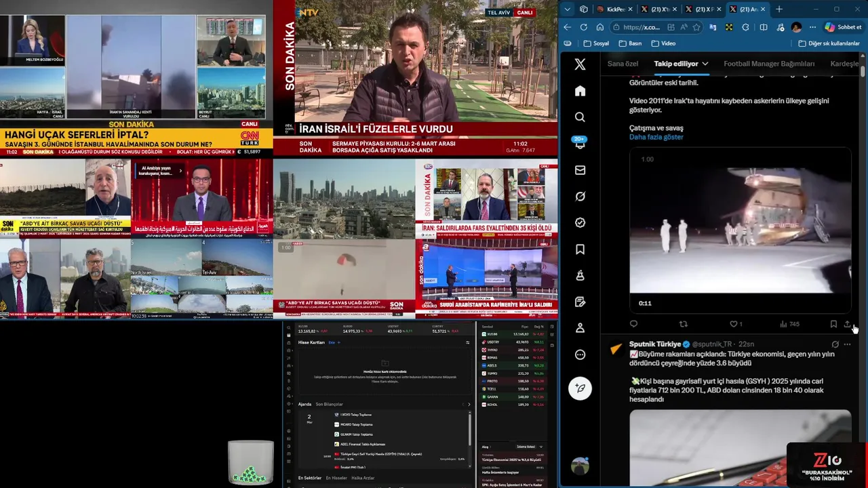Screen dimensions: 868x488
Task: Open tab actions chevron menu in browser
Action: pos(568,9)
